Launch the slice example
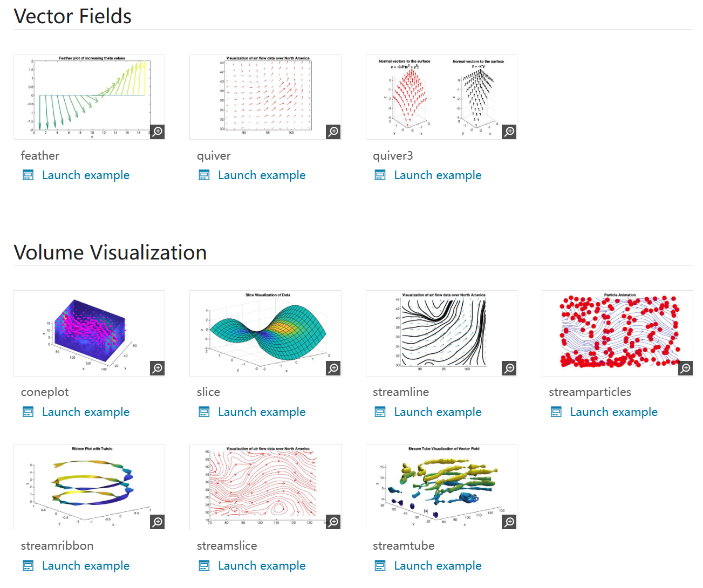This screenshot has height=588, width=703. [x=262, y=412]
